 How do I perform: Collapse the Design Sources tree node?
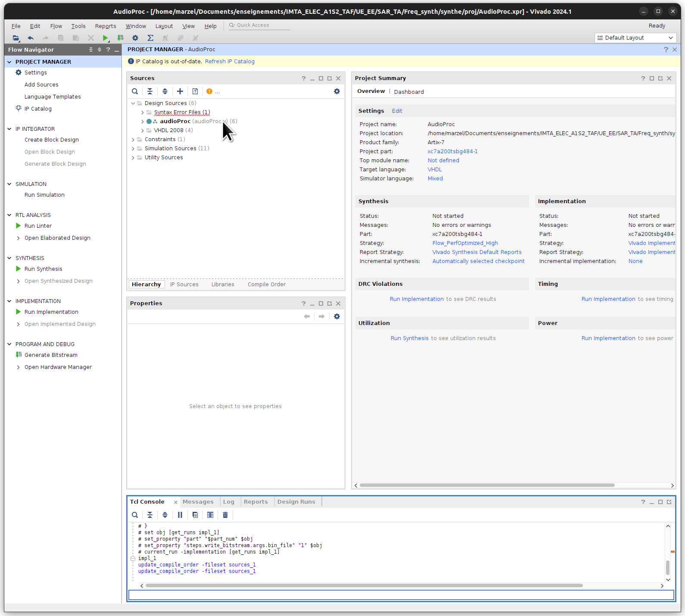(x=133, y=103)
